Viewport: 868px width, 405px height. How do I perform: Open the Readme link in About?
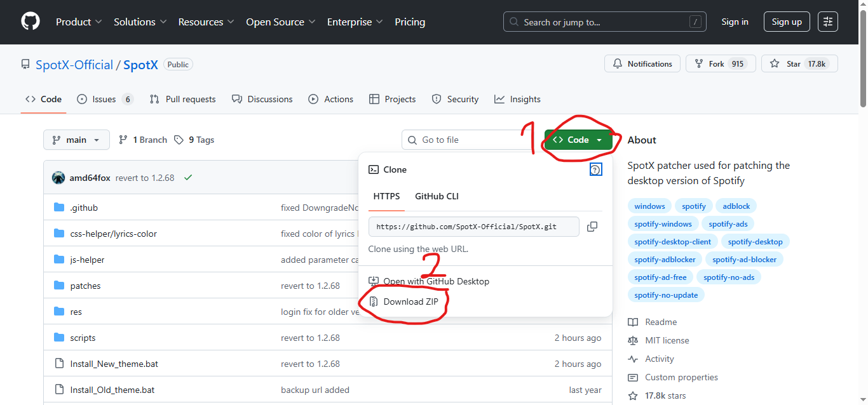(661, 322)
